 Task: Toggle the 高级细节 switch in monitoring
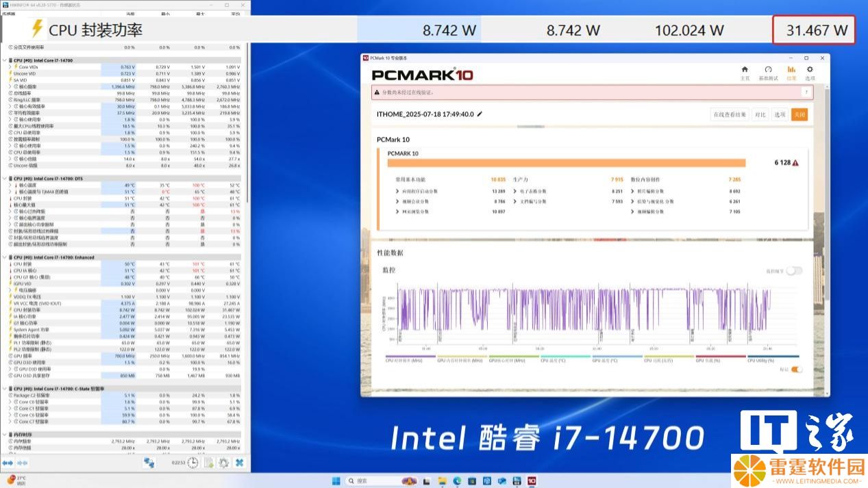(793, 271)
